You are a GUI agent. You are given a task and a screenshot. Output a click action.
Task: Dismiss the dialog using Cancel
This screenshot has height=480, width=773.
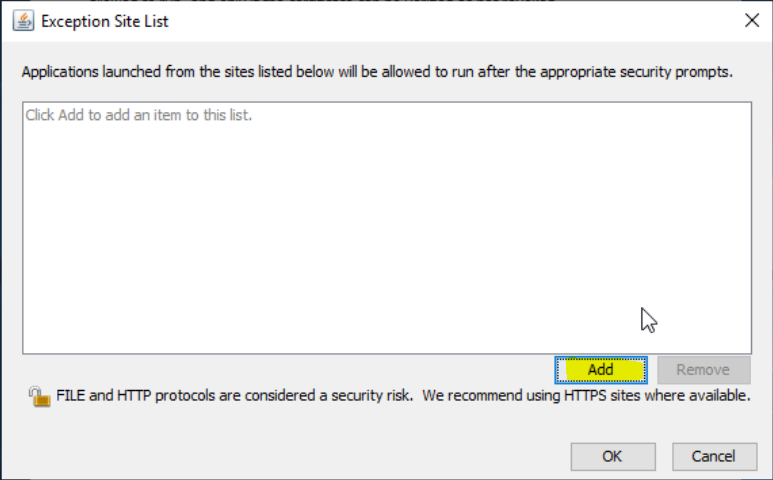[714, 456]
